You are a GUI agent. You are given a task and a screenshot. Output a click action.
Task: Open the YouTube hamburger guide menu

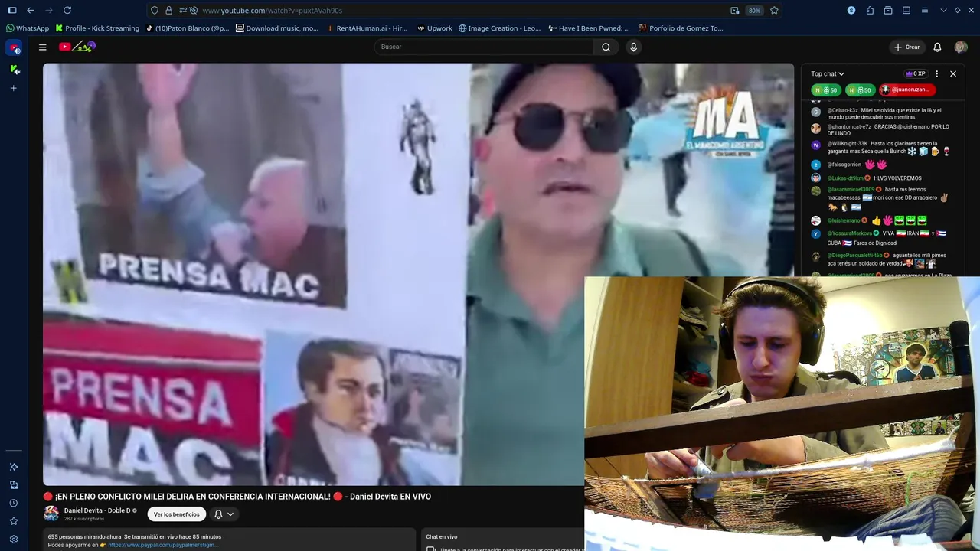(x=43, y=47)
